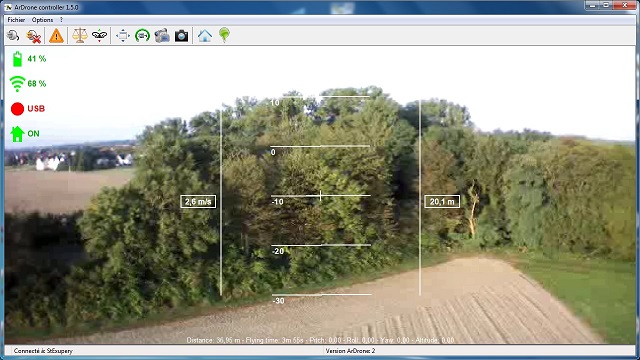Click the connect plug icon in toolbar
The height and width of the screenshot is (360, 640).
[x=13, y=36]
